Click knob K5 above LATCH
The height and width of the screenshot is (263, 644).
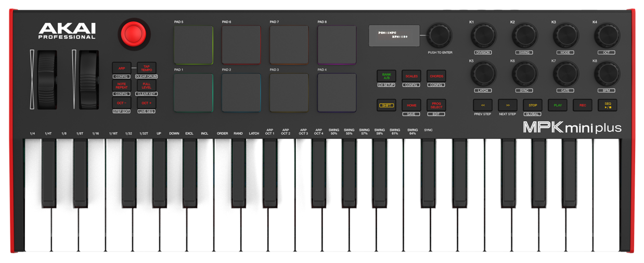click(483, 74)
